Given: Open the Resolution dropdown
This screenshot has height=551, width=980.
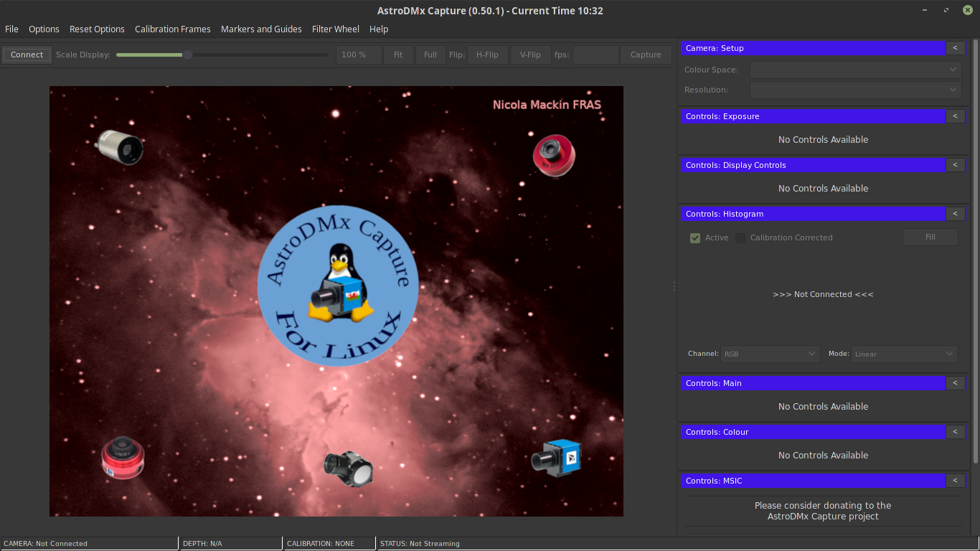Looking at the screenshot, I should [856, 90].
